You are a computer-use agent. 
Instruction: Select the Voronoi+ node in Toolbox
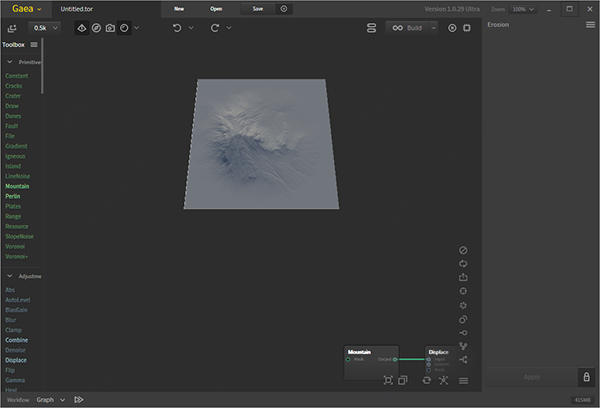(16, 256)
